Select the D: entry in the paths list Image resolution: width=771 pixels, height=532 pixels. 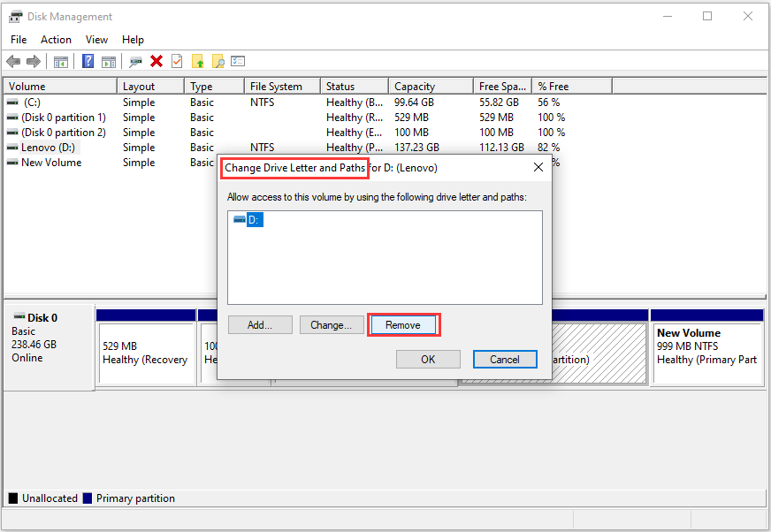point(253,220)
